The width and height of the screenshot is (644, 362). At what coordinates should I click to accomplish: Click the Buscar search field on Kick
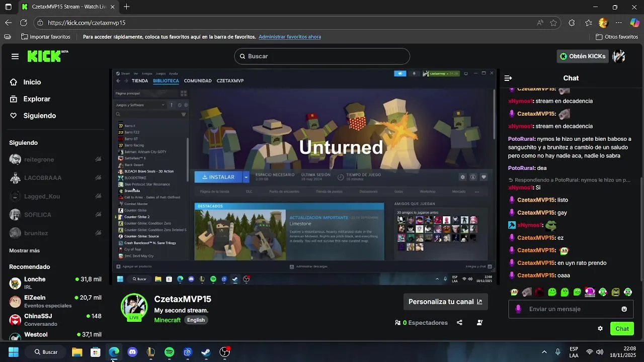pyautogui.click(x=322, y=56)
